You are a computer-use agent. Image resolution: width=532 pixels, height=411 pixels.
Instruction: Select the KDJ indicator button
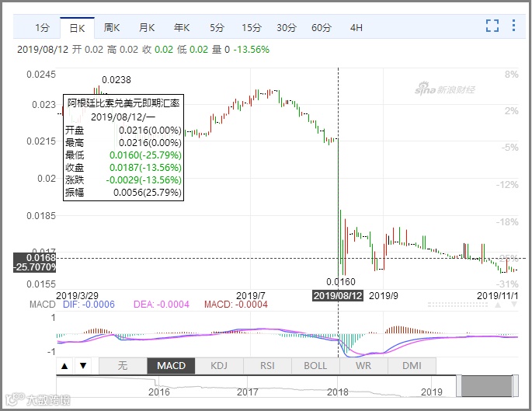[x=219, y=366]
